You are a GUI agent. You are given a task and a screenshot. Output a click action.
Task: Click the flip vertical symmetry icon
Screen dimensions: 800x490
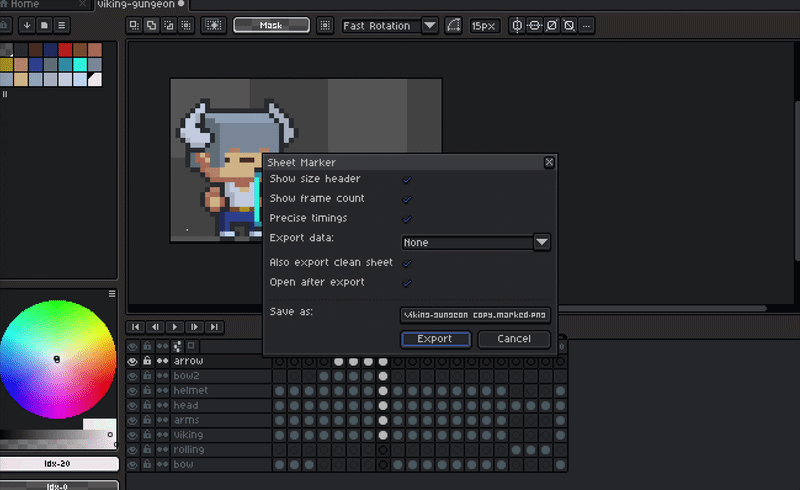[534, 25]
